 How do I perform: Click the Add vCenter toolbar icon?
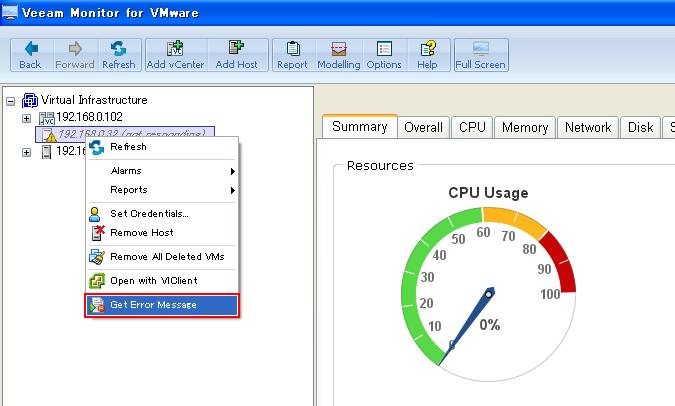(x=175, y=48)
